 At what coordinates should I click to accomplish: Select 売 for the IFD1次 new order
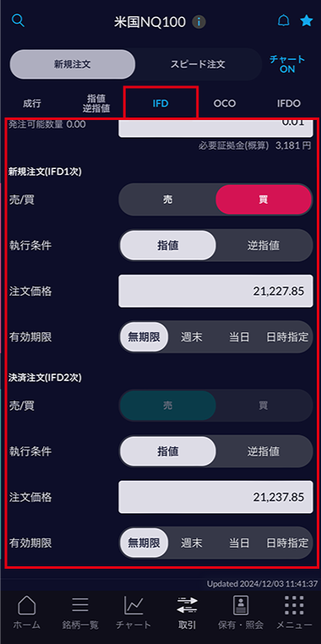point(167,199)
